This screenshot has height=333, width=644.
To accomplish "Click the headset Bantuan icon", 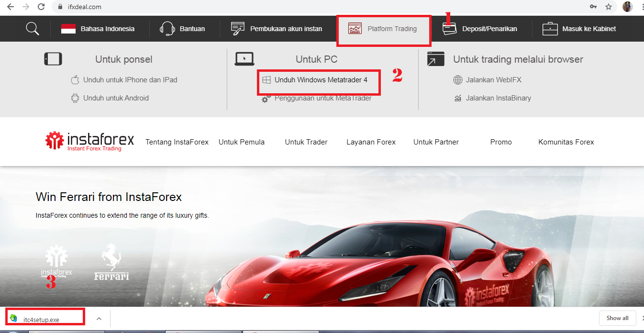I will click(167, 29).
